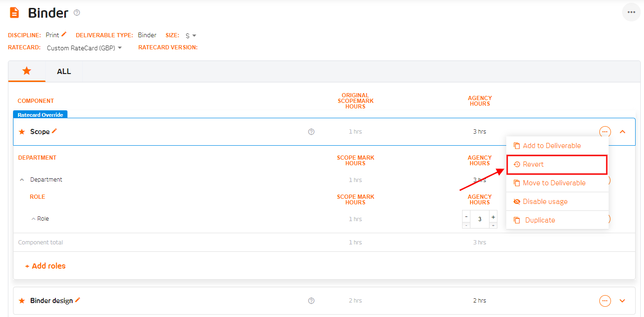This screenshot has height=317, width=644.
Task: Click the Scope row's 3 hrs agency value
Action: (480, 132)
